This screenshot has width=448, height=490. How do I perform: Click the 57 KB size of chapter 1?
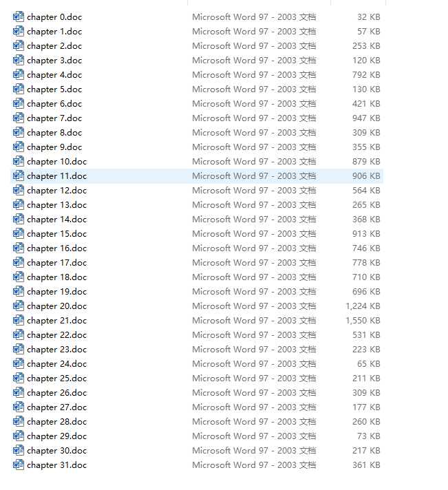click(369, 31)
